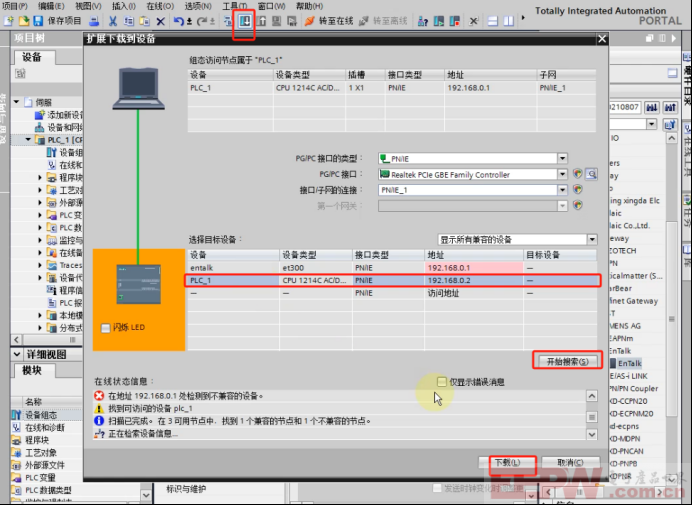Click the Delete X toolbar icon
The height and width of the screenshot is (505, 692).
[x=161, y=21]
